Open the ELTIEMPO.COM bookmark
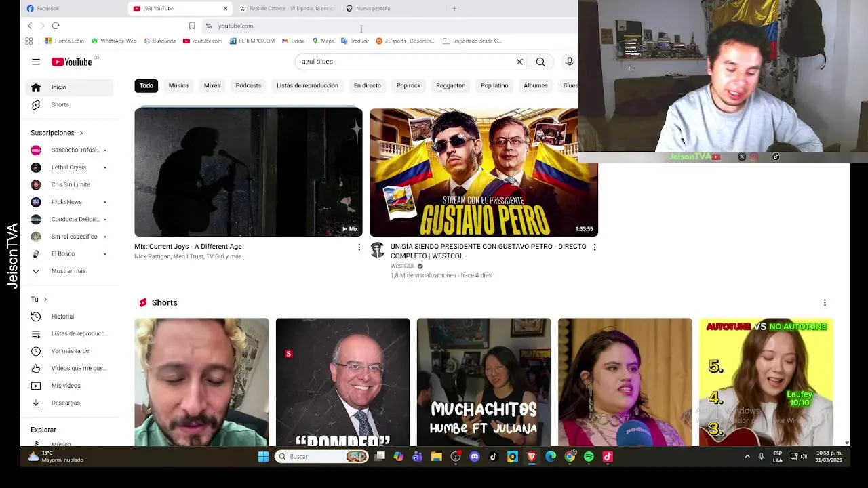The height and width of the screenshot is (488, 868). coord(252,41)
